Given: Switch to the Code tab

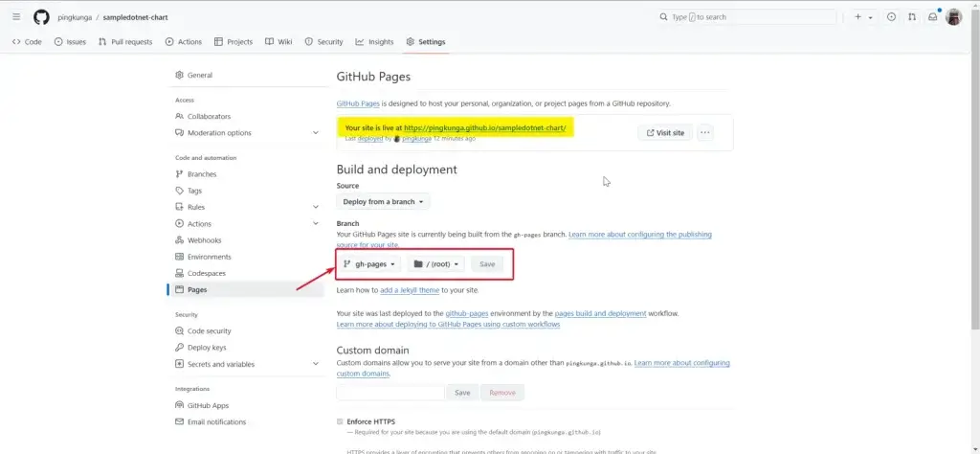Looking at the screenshot, I should [x=27, y=42].
